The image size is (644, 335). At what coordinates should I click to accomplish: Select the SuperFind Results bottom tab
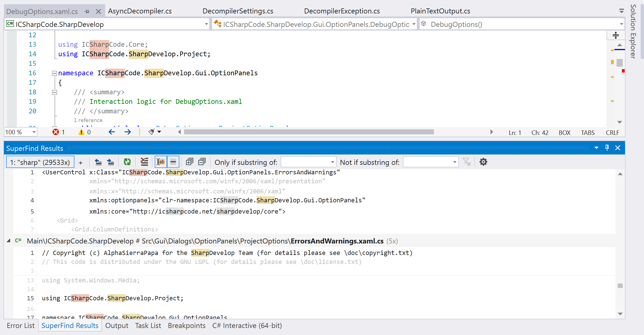pos(70,326)
